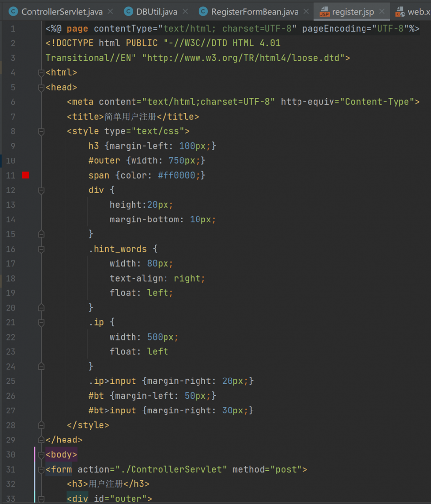Open the web.xml tab by its icon

(x=400, y=12)
